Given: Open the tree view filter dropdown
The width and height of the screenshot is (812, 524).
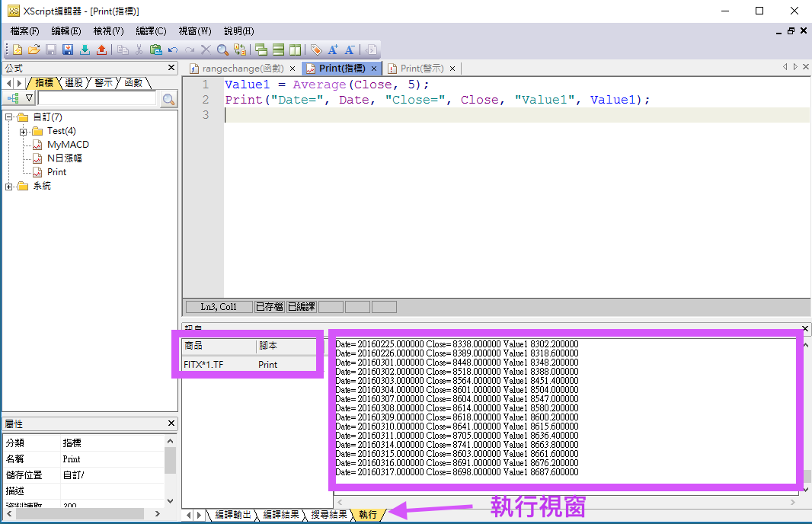Looking at the screenshot, I should click(29, 98).
